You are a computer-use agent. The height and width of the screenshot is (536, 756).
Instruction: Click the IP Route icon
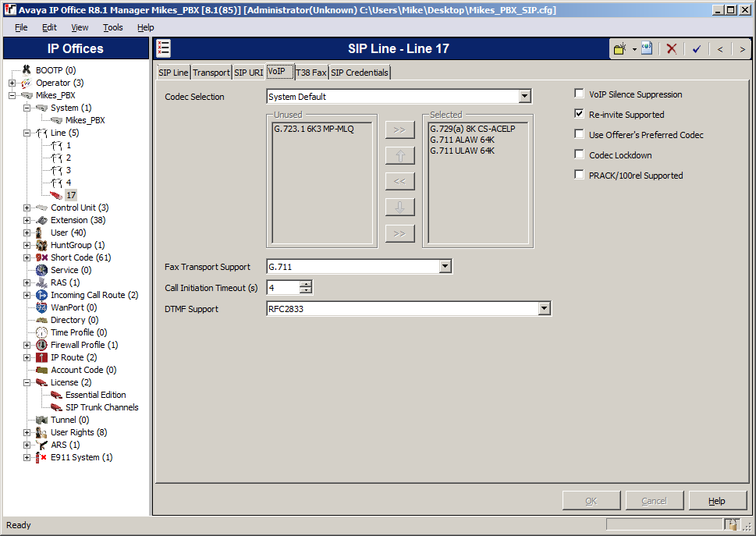pyautogui.click(x=41, y=357)
